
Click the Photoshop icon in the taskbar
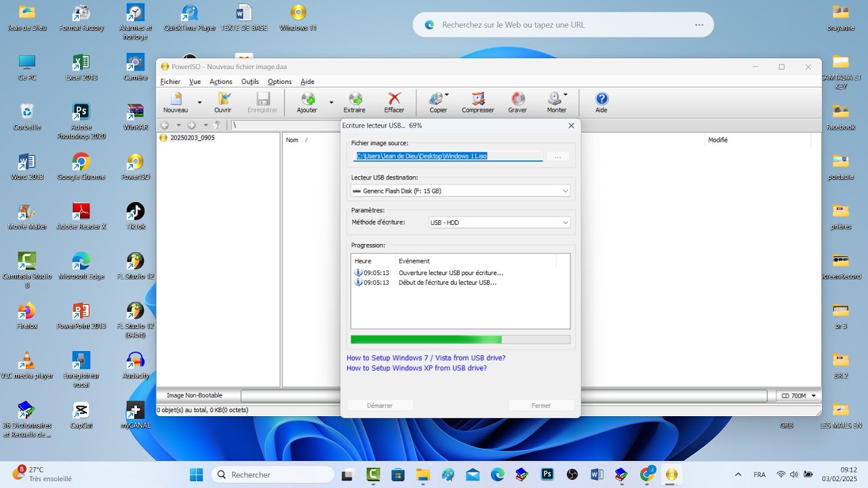[547, 474]
